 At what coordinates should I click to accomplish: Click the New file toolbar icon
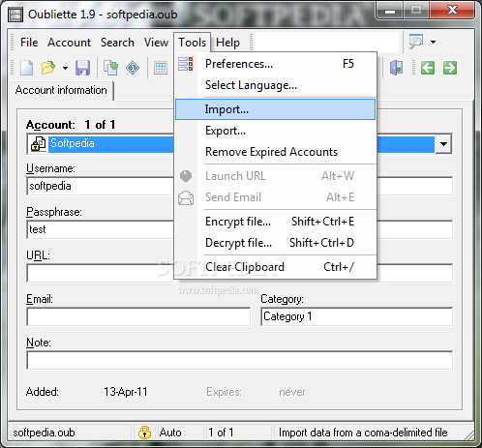coord(26,68)
